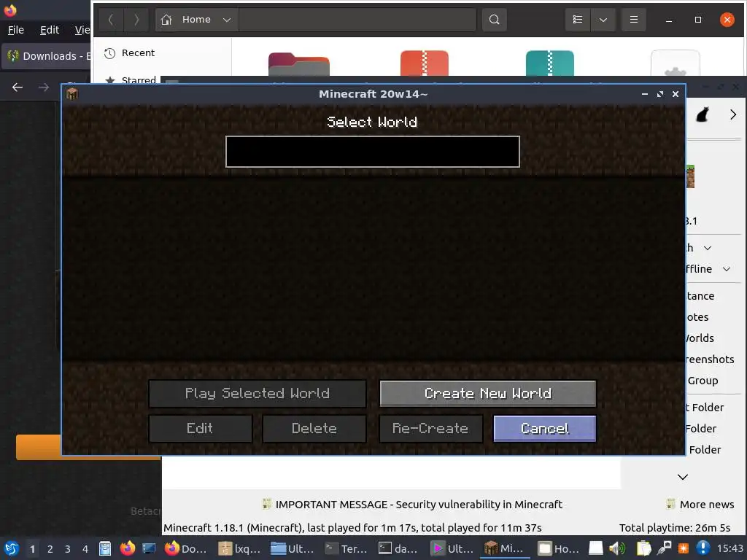Click Cancel in Select World screen
This screenshot has height=560, width=747.
(544, 429)
